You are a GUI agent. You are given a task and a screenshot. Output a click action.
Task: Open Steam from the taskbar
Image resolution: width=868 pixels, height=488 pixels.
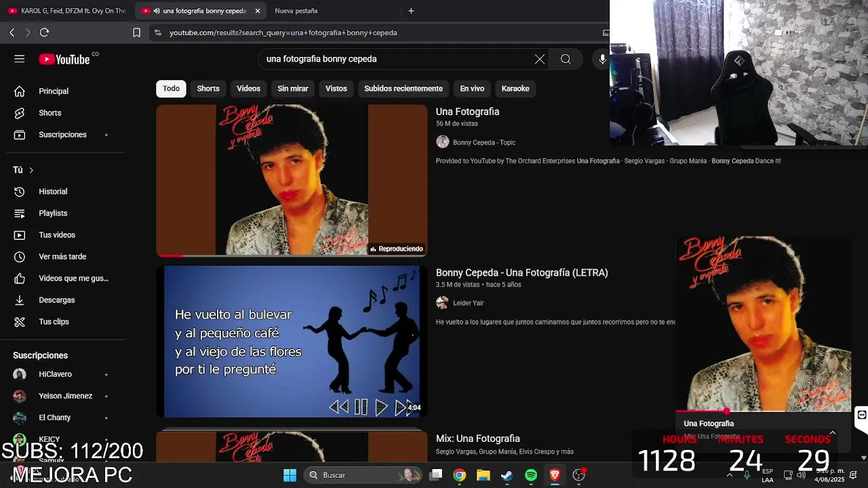[x=507, y=475]
